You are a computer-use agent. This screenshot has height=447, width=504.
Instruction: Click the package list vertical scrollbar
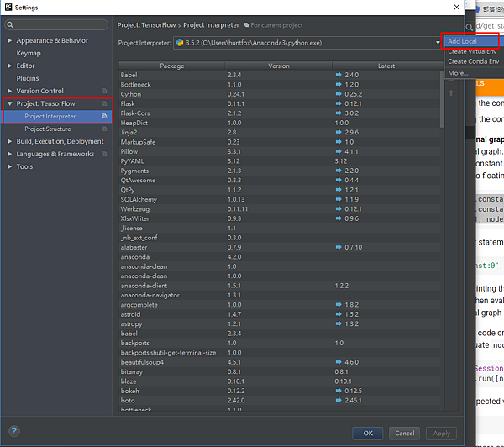(x=442, y=98)
